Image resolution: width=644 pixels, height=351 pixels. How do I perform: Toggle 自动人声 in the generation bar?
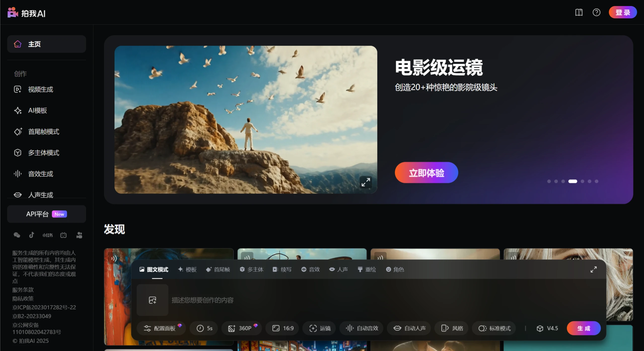[x=409, y=328]
